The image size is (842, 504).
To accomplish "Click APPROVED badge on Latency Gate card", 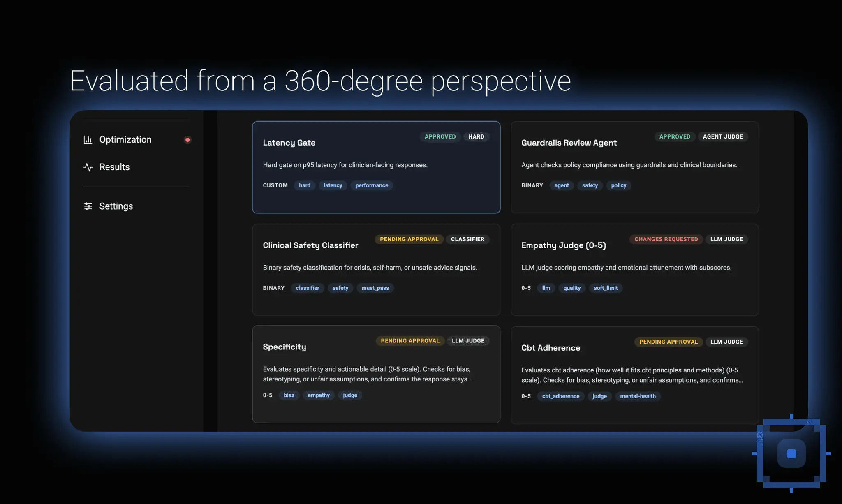I will (x=440, y=136).
